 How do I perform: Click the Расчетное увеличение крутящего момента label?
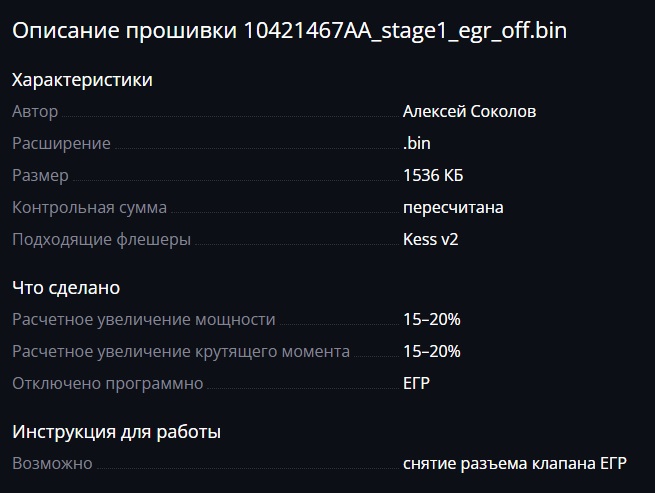pos(181,352)
